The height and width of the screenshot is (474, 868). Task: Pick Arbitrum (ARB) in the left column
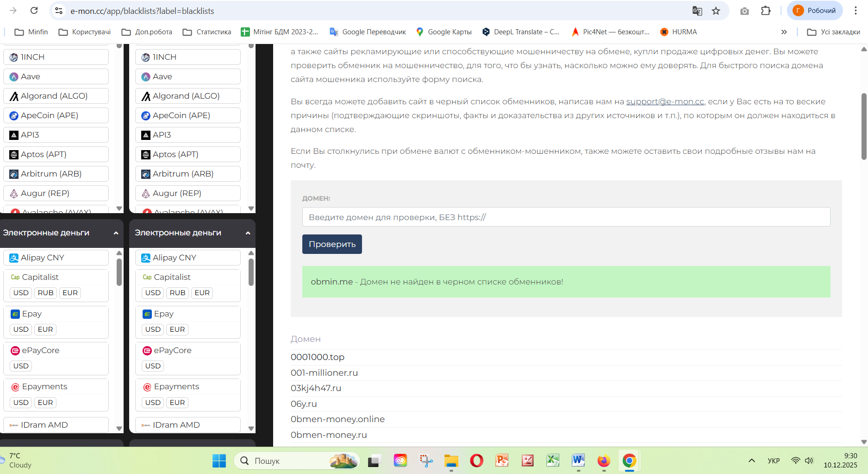(56, 174)
